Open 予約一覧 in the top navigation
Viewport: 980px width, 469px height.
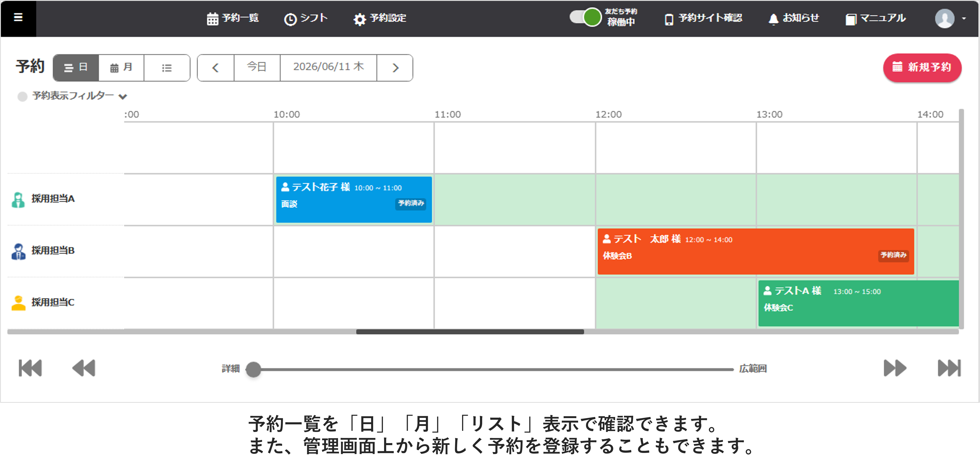pyautogui.click(x=232, y=18)
